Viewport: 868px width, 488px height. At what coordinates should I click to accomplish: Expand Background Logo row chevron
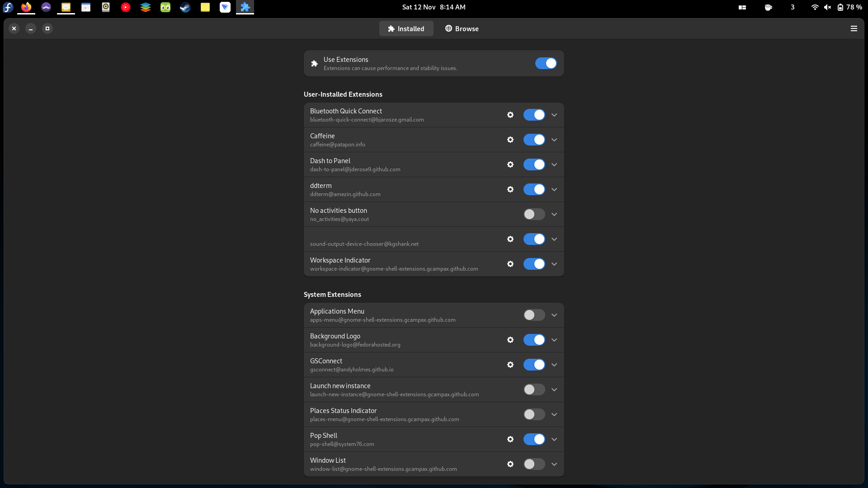(554, 340)
